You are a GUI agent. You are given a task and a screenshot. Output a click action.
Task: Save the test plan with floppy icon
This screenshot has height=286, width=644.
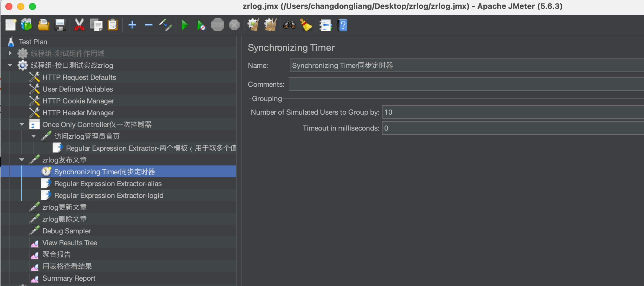[x=60, y=25]
